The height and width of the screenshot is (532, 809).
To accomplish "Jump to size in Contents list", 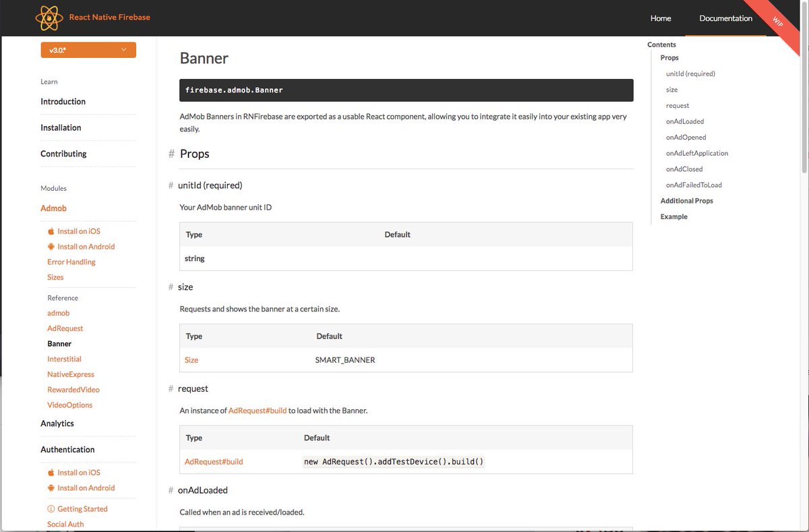I will coord(671,90).
